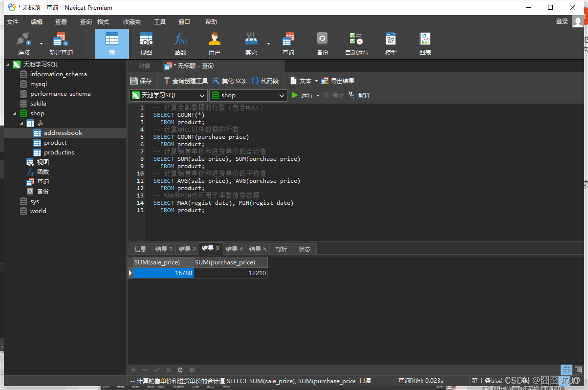Click the user avatar icon
Screen dimensions: 588x390
point(578,21)
